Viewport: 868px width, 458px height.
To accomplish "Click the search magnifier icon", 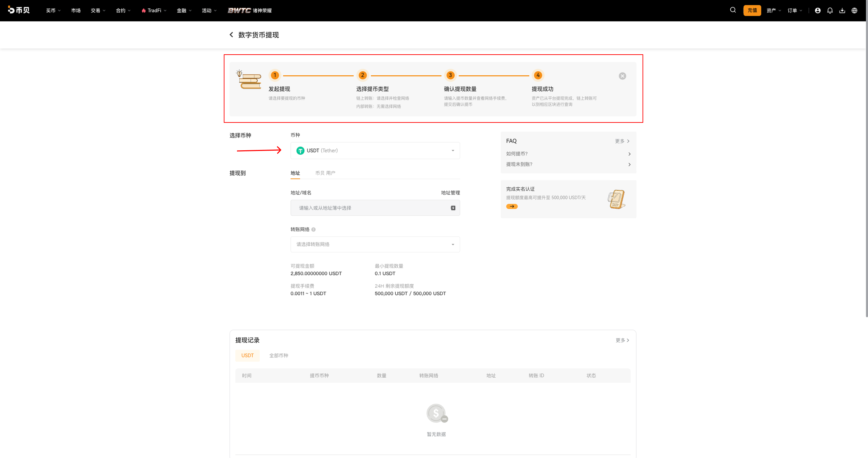I will [x=733, y=10].
